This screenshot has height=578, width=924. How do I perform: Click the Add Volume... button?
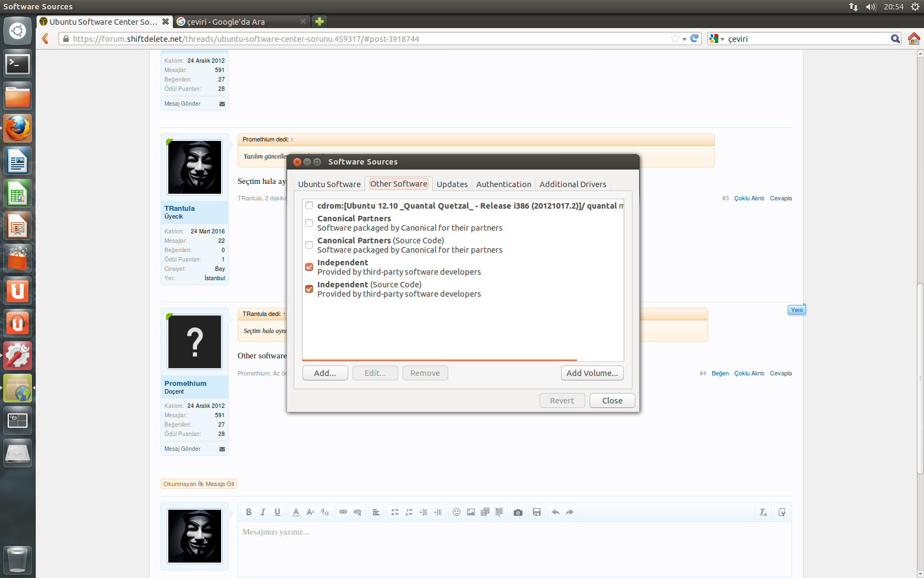point(592,373)
